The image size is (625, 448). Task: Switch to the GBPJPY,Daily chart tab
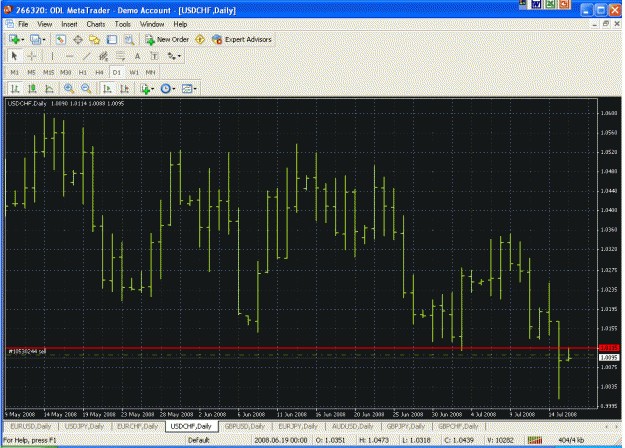pyautogui.click(x=406, y=426)
